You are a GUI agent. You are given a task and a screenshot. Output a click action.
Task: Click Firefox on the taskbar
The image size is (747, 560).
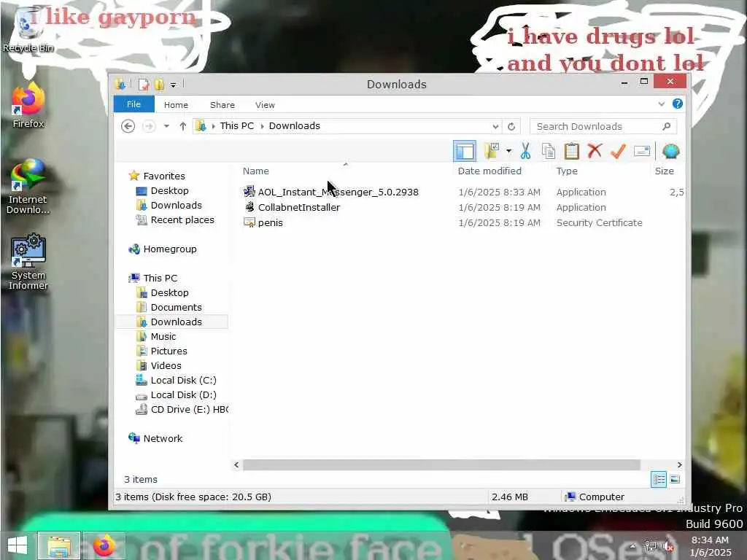(x=104, y=545)
